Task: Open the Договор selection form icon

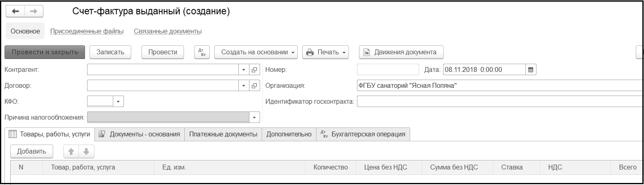Action: point(254,86)
